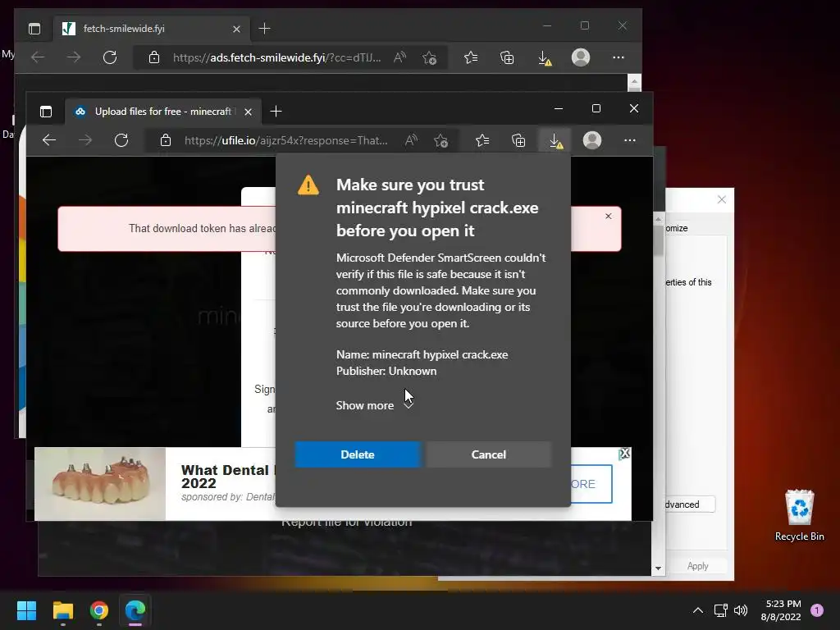The image size is (840, 630).
Task: Open Settings and more in fetch-smilewide window
Action: click(619, 57)
